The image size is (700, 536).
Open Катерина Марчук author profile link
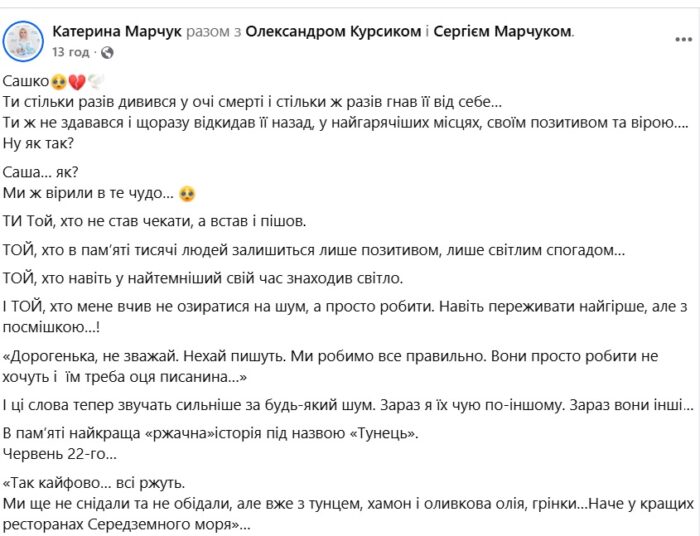click(117, 32)
